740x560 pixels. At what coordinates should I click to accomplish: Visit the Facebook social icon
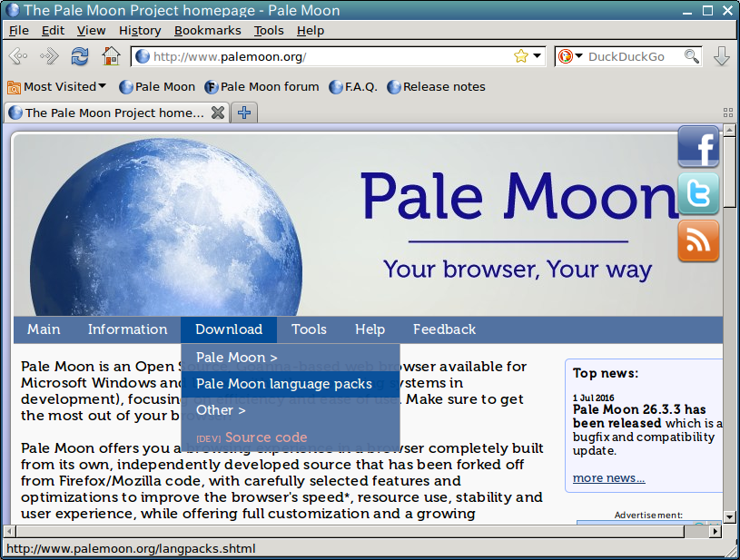pos(698,147)
